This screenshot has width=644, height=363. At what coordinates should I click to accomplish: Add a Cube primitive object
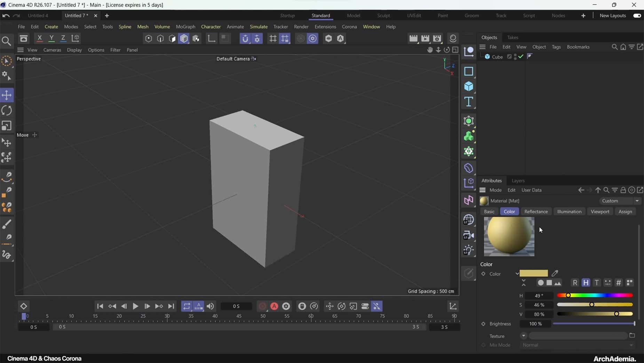click(469, 86)
